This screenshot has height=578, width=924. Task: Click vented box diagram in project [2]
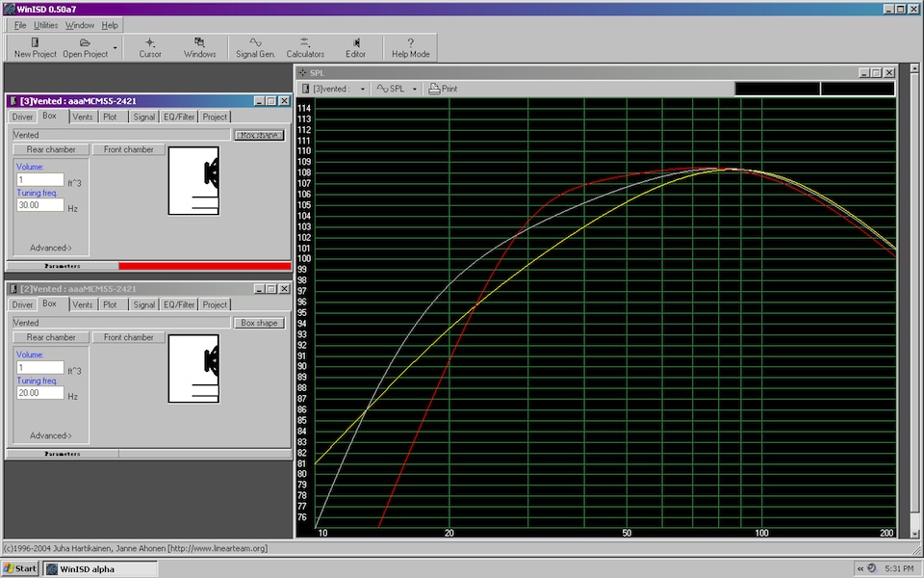(193, 369)
